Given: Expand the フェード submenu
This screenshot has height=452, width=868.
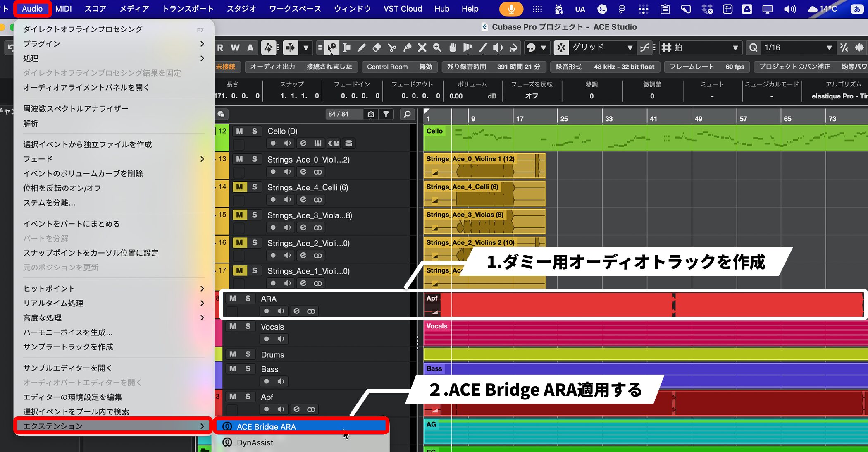Looking at the screenshot, I should point(114,159).
